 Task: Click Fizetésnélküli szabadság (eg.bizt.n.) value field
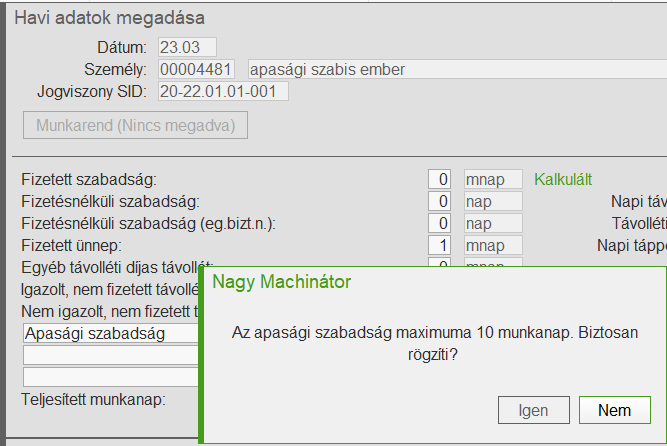pyautogui.click(x=439, y=223)
